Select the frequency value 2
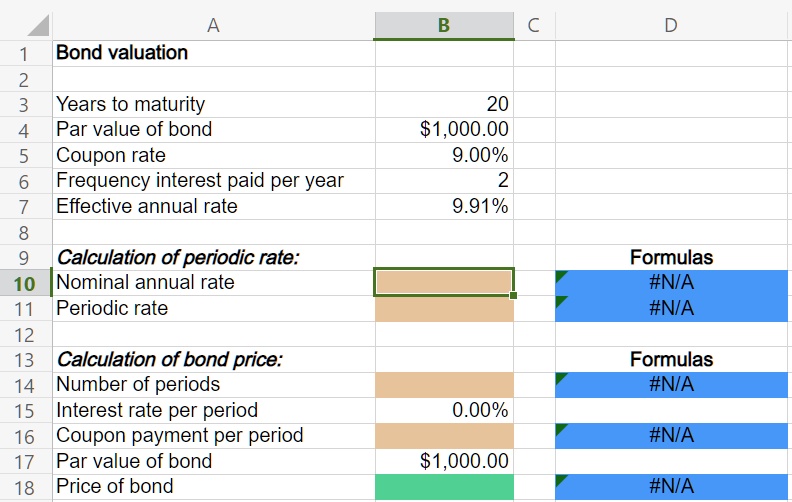 coord(444,181)
